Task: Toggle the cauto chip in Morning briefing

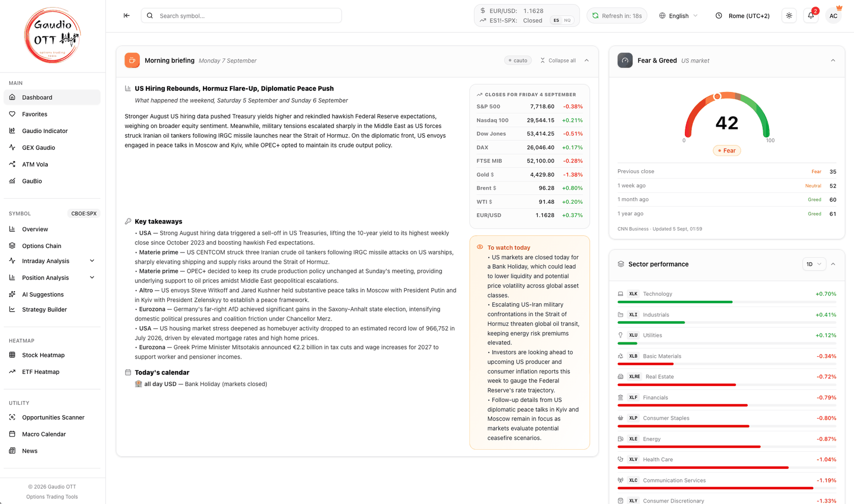Action: [518, 60]
